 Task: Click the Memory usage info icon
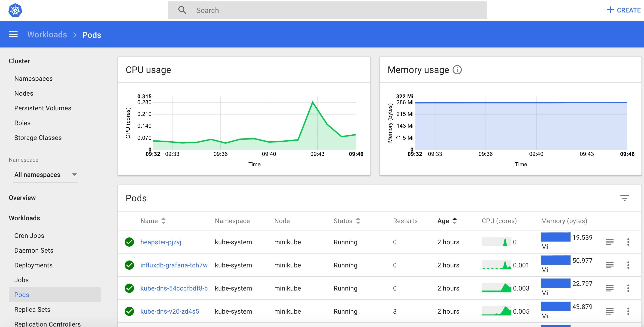coord(457,70)
